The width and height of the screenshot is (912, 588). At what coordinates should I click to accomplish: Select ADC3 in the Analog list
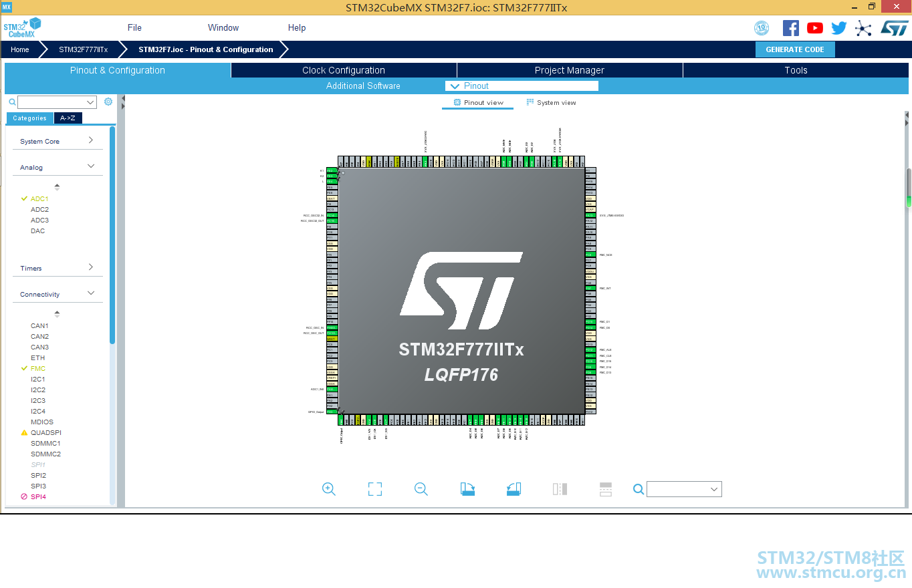click(x=39, y=220)
